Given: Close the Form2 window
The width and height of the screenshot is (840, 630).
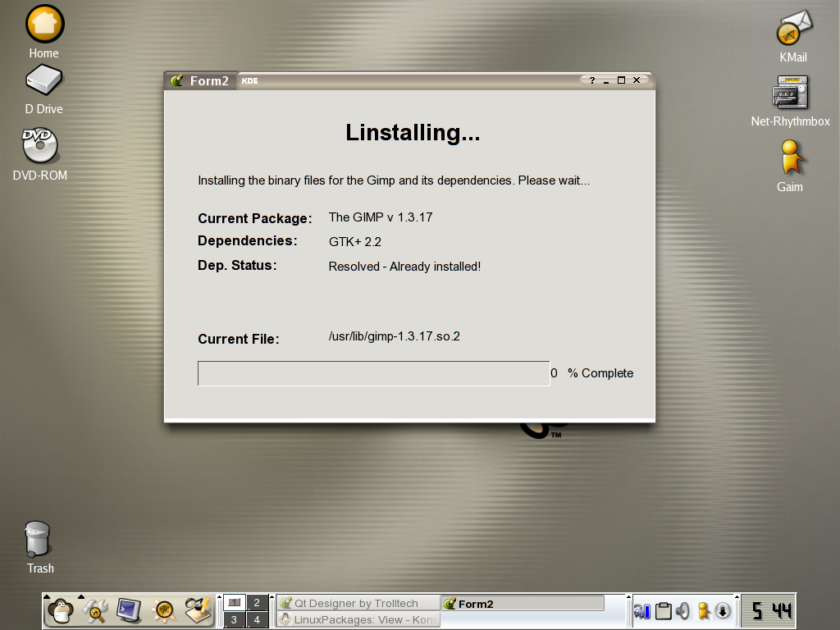Looking at the screenshot, I should (637, 80).
